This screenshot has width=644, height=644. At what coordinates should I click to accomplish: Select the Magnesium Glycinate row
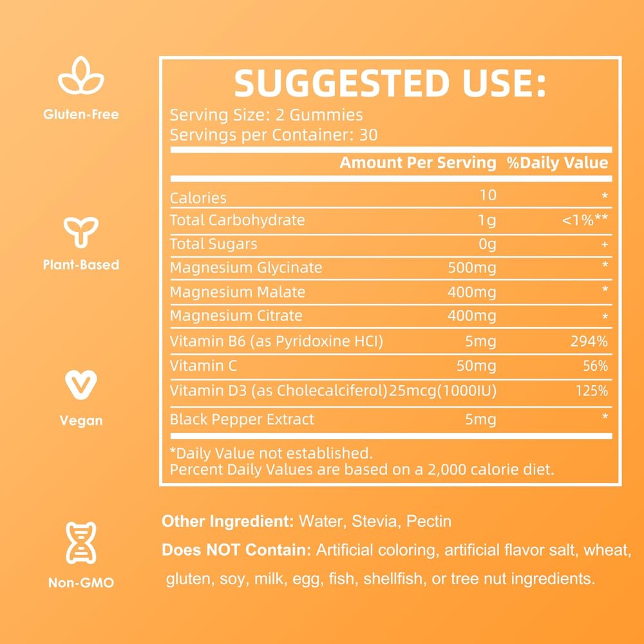pyautogui.click(x=391, y=268)
